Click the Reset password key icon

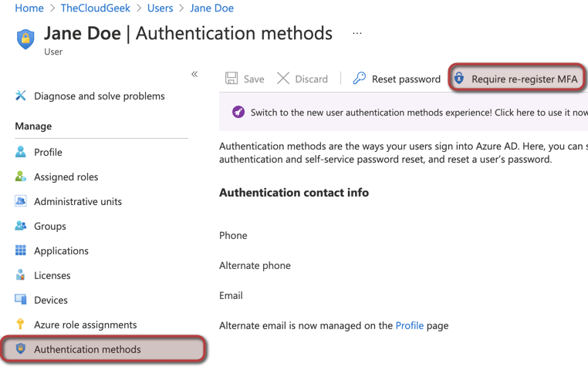[x=360, y=79]
